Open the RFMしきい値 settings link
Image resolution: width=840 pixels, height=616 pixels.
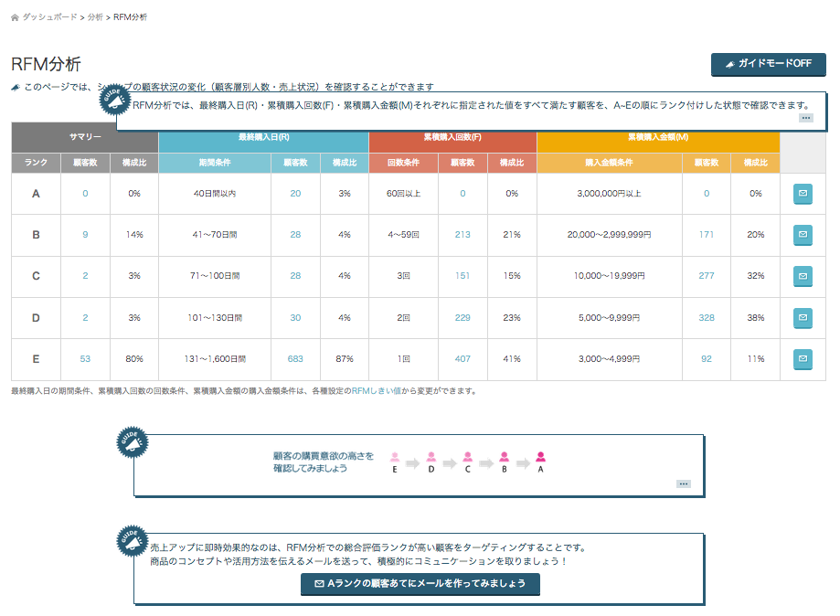[377, 391]
